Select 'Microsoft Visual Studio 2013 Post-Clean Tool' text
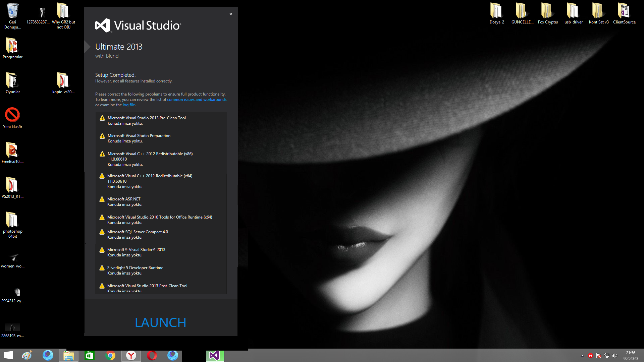Viewport: 644px width, 362px height. [x=147, y=286]
